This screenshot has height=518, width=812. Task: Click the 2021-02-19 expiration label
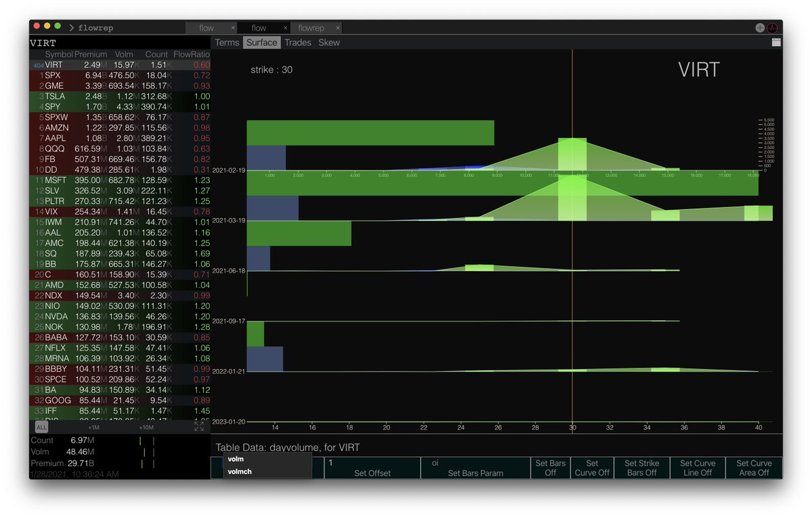229,171
